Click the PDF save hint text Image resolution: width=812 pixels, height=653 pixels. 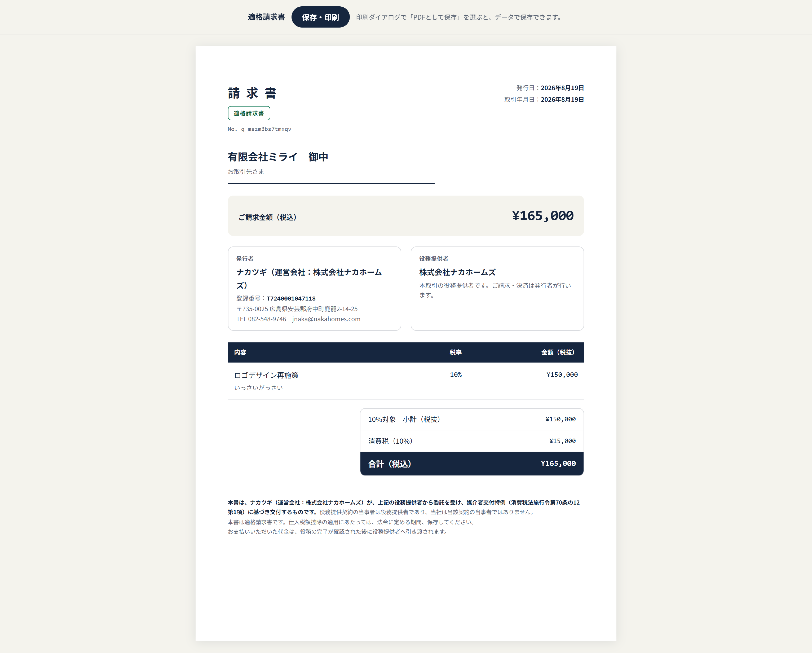459,17
